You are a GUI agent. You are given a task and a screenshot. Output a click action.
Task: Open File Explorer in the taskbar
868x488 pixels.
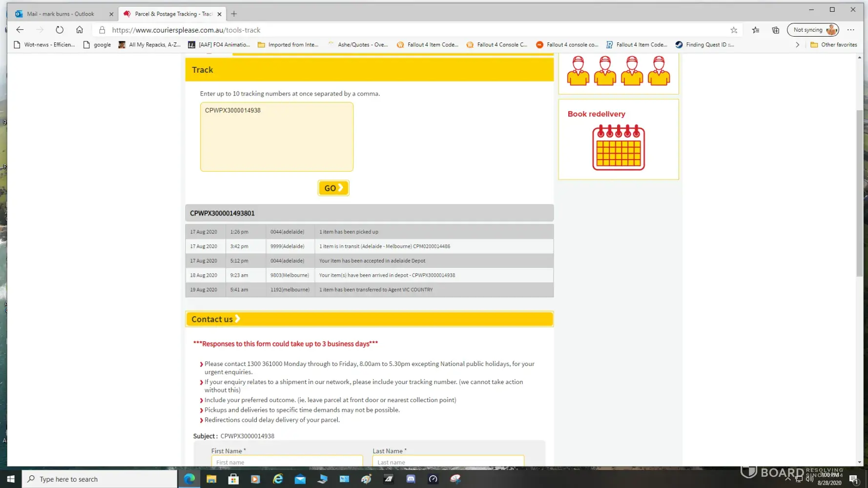pos(211,479)
